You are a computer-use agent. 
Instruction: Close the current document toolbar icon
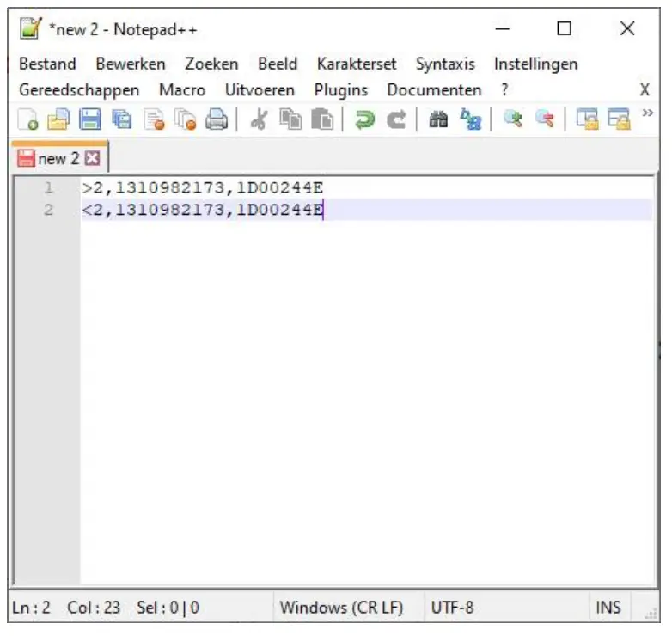pos(155,119)
